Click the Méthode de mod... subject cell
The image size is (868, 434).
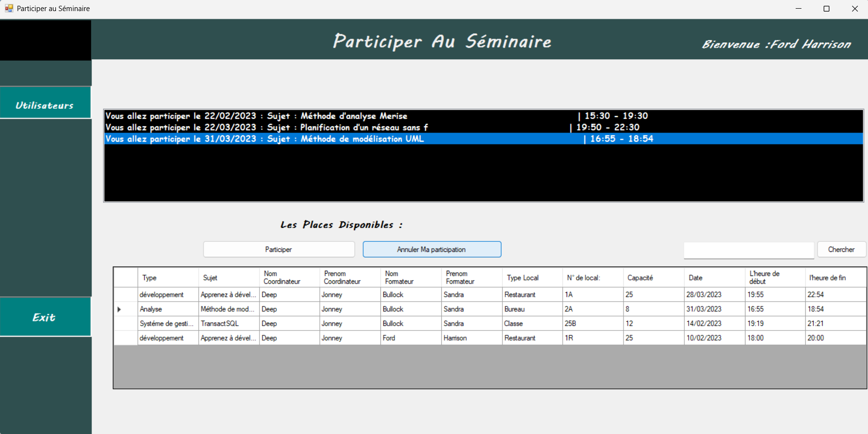pos(229,309)
